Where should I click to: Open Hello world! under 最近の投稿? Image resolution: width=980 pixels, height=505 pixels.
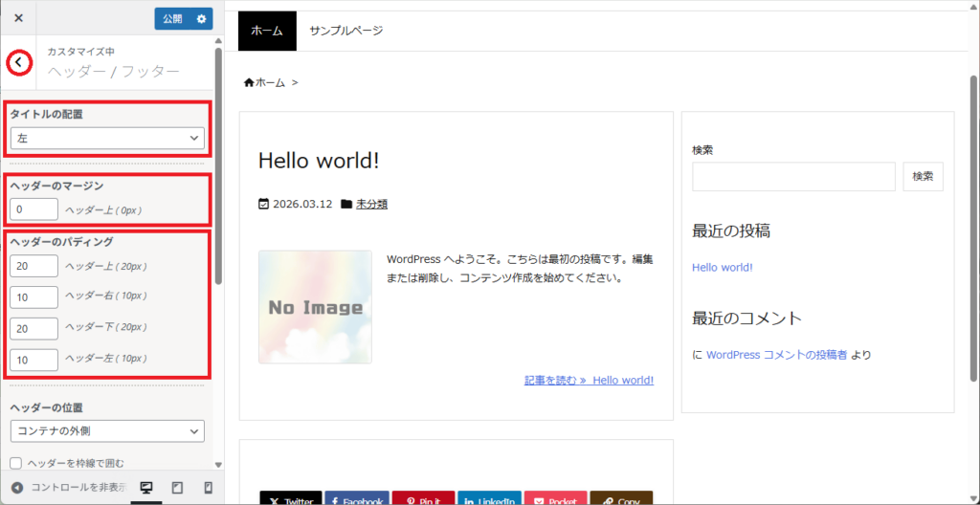click(x=723, y=268)
